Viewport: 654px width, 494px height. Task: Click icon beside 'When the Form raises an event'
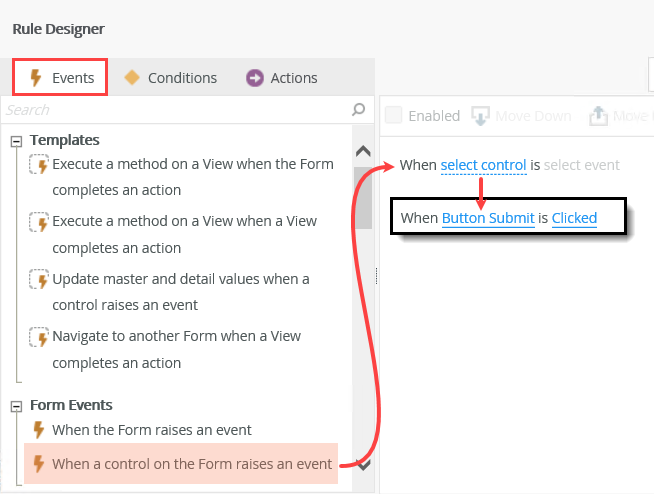39,430
